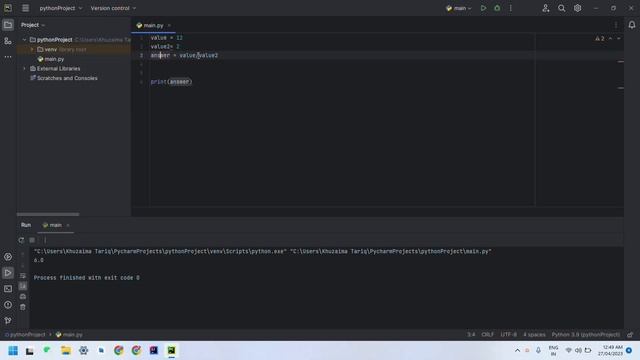The width and height of the screenshot is (640, 360).
Task: Select the Run panel label
Action: pos(26,225)
